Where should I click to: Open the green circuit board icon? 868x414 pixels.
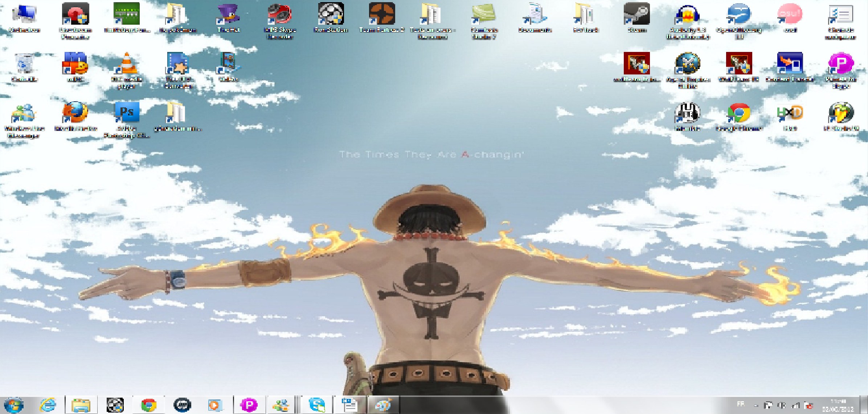point(126,17)
